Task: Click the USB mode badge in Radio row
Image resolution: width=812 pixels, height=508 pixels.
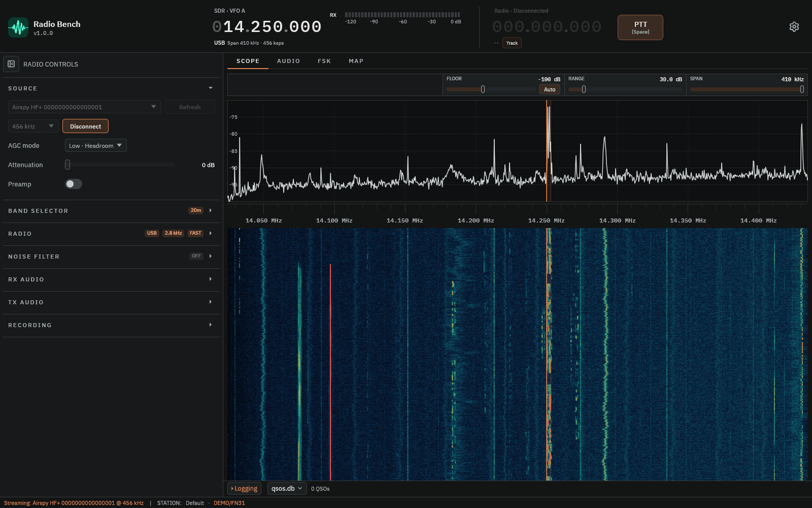Action: pyautogui.click(x=152, y=233)
